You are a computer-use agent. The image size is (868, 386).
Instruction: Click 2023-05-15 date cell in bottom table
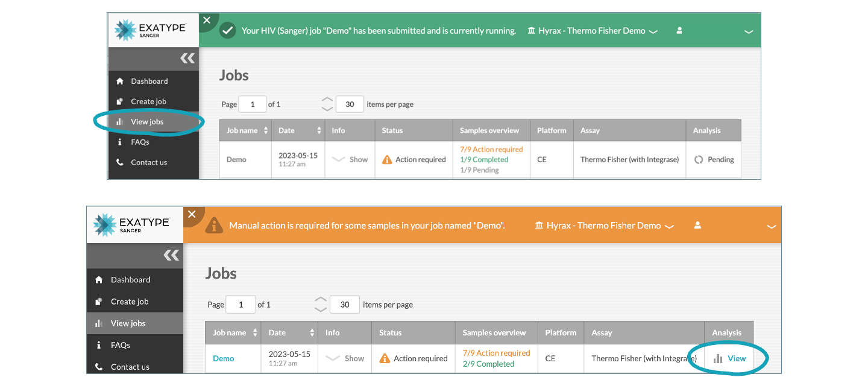(x=289, y=358)
